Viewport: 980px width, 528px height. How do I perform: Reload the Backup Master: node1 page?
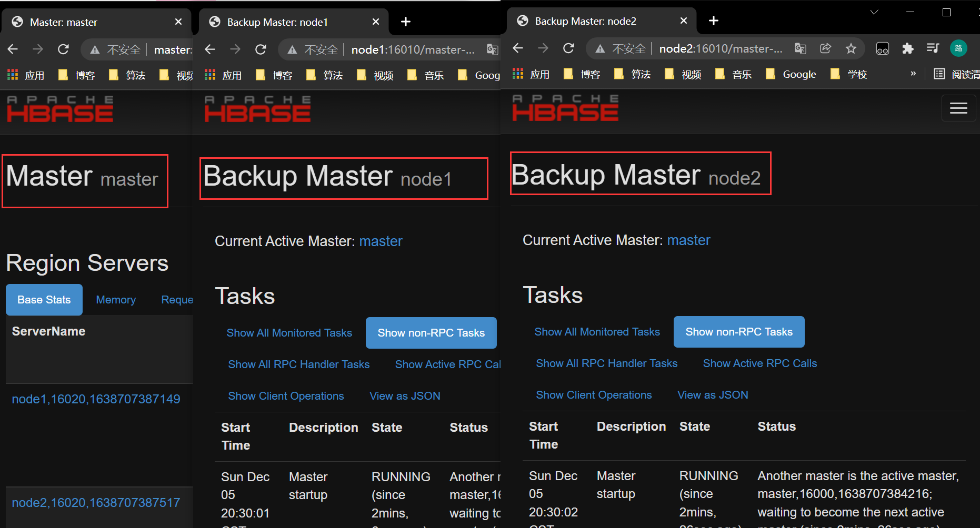[x=261, y=49]
